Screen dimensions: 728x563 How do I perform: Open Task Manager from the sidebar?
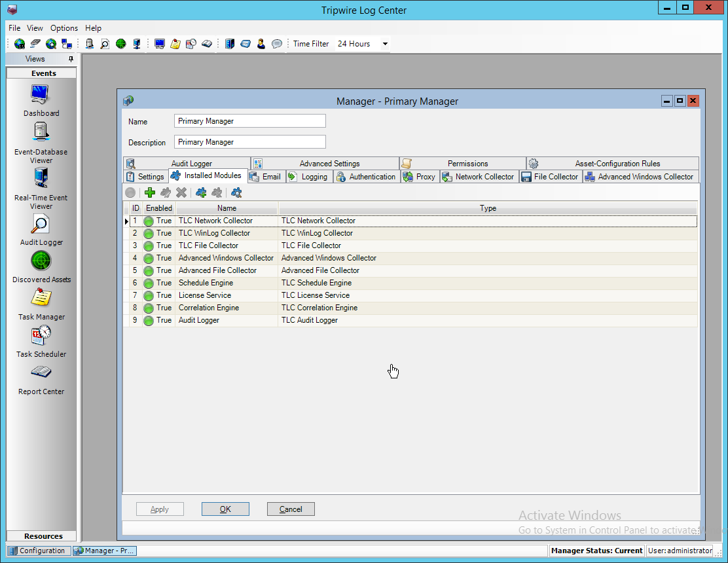41,304
